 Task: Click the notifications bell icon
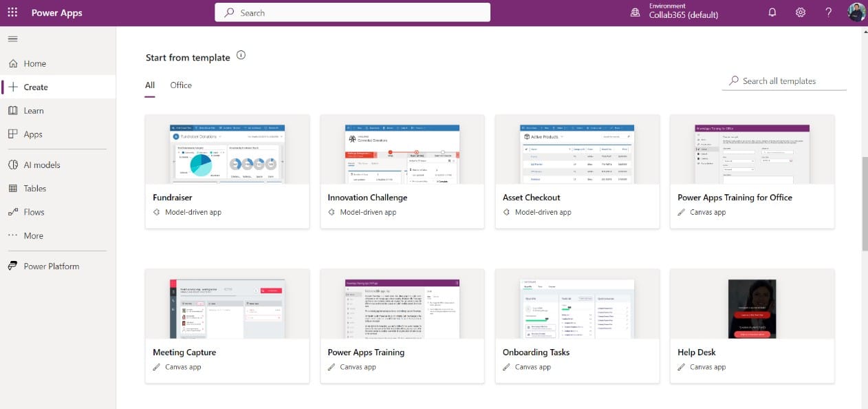tap(772, 13)
